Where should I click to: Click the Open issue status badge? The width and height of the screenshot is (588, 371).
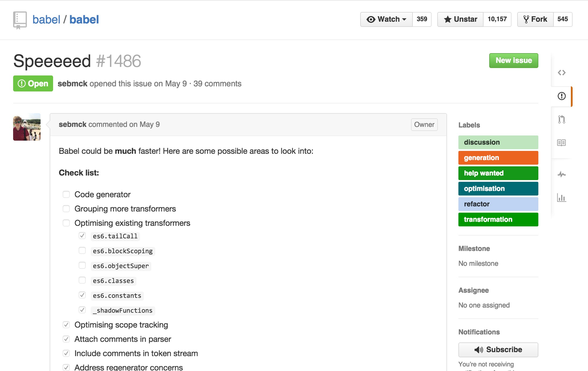coord(33,84)
